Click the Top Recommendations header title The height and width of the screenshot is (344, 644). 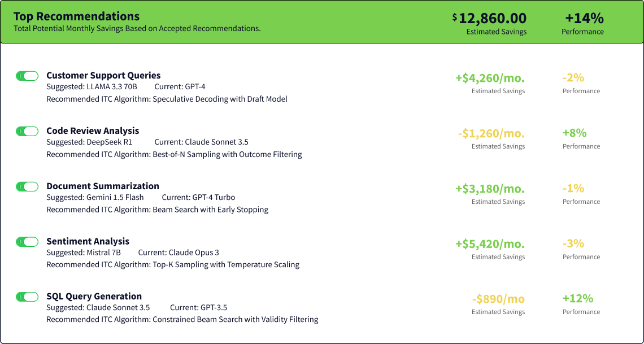[x=76, y=16]
